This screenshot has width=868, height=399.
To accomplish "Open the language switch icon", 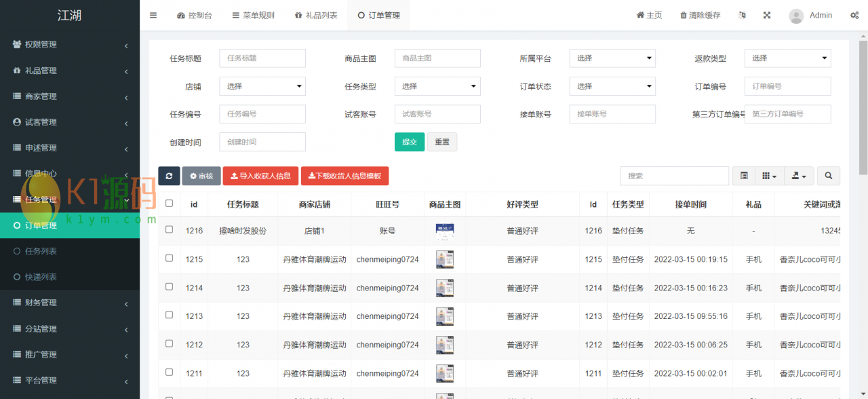I will (742, 16).
